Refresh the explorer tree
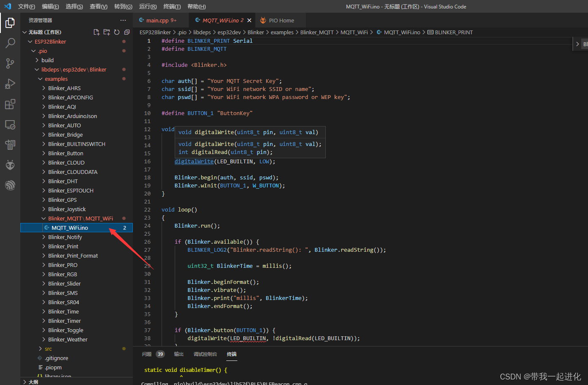The height and width of the screenshot is (385, 588). coord(117,32)
